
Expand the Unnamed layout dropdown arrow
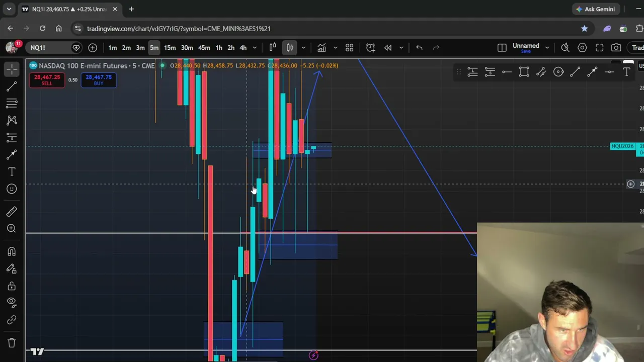tap(547, 48)
